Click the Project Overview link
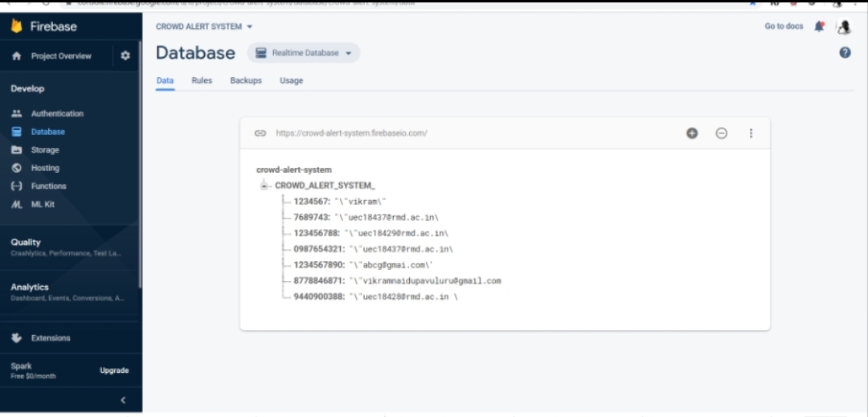Screen dimensions: 868x417 (x=61, y=56)
